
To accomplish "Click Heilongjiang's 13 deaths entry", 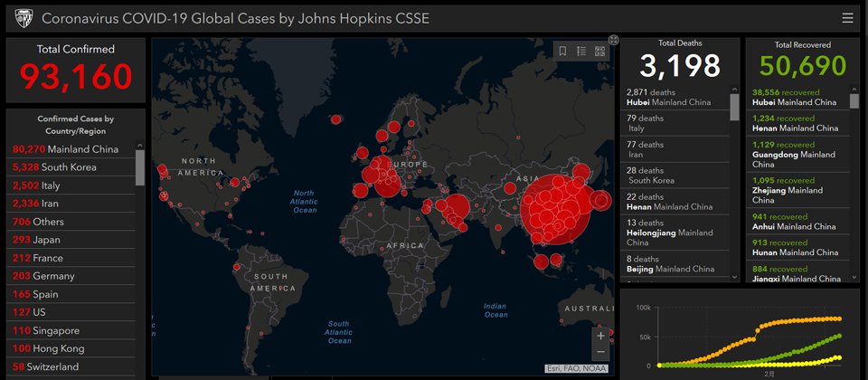I will coord(675,233).
